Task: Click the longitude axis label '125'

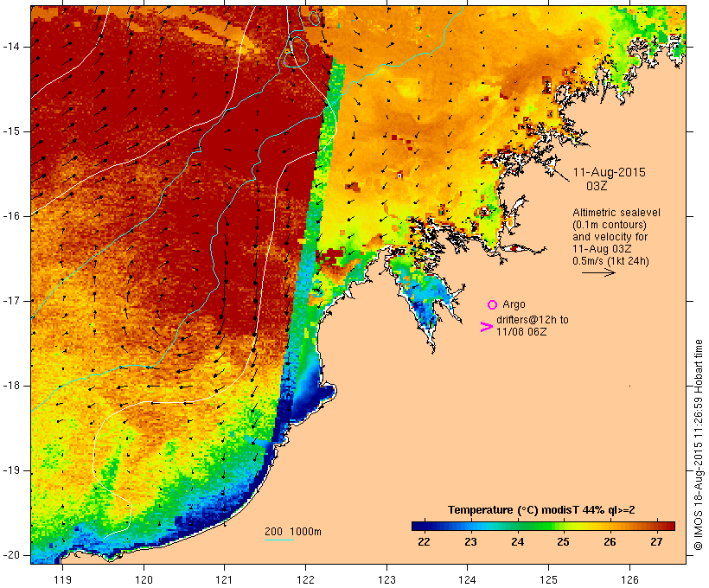Action: coord(548,580)
